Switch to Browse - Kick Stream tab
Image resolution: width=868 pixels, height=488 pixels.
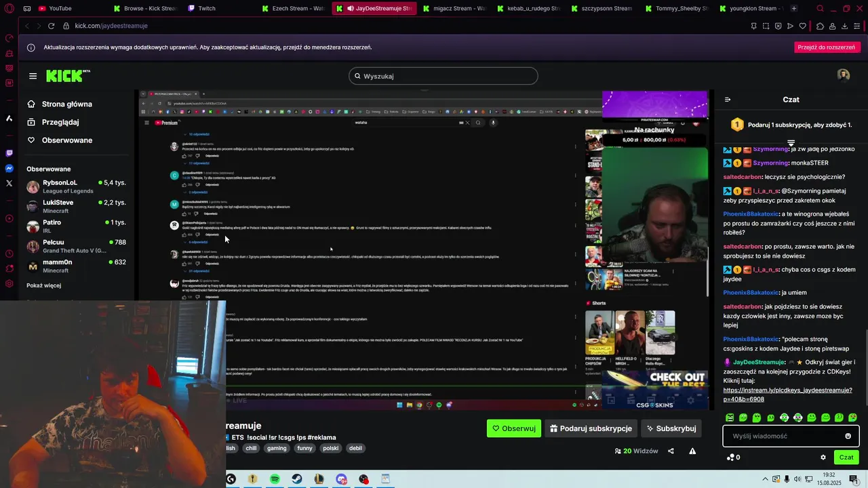(x=144, y=9)
